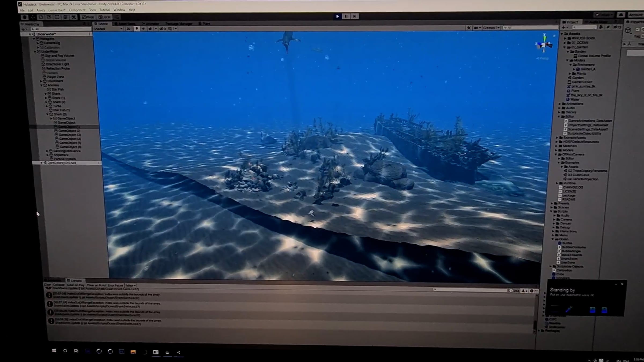644x362 pixels.
Task: Expand the DancingCrabDance hierarchy item
Action: coord(47,151)
